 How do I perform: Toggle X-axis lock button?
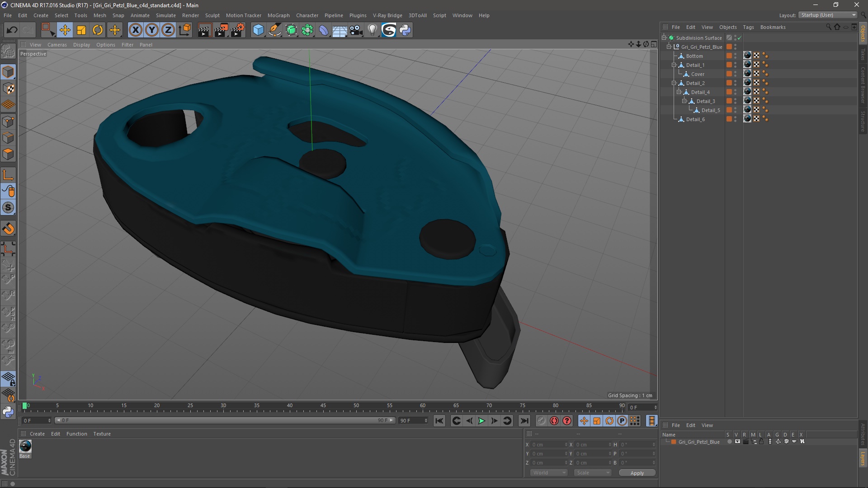(x=135, y=30)
